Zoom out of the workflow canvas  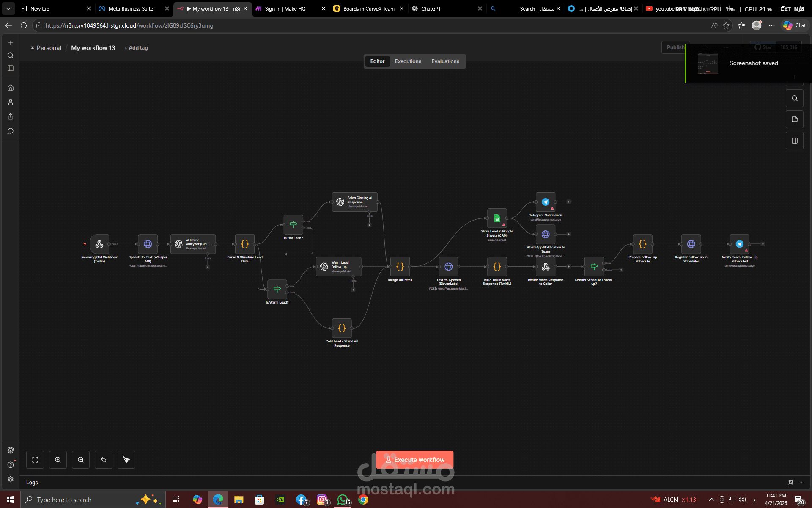[81, 460]
